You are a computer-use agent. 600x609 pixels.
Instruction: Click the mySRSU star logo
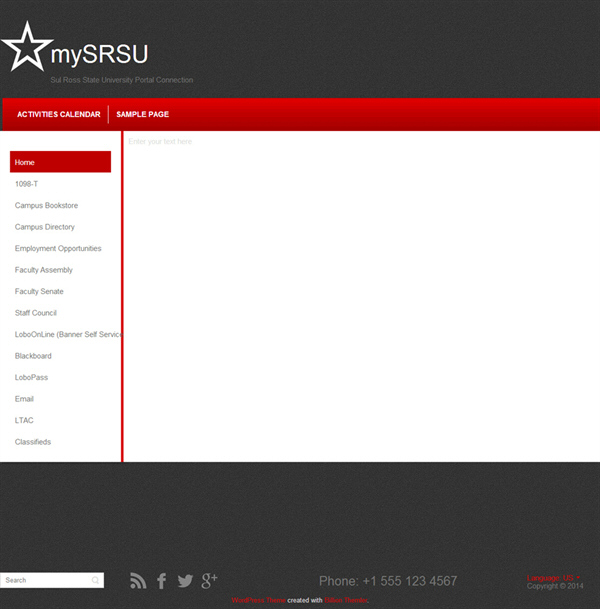click(x=27, y=47)
